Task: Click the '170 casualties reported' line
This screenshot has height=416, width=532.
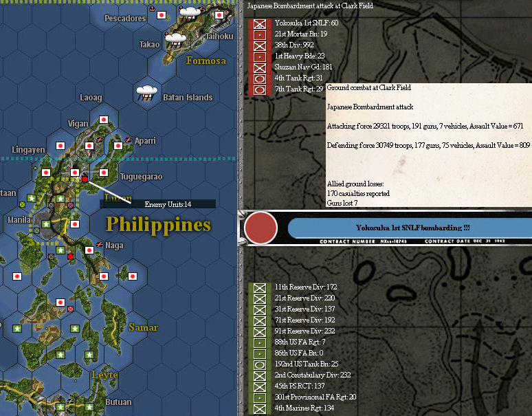Action: 358,193
